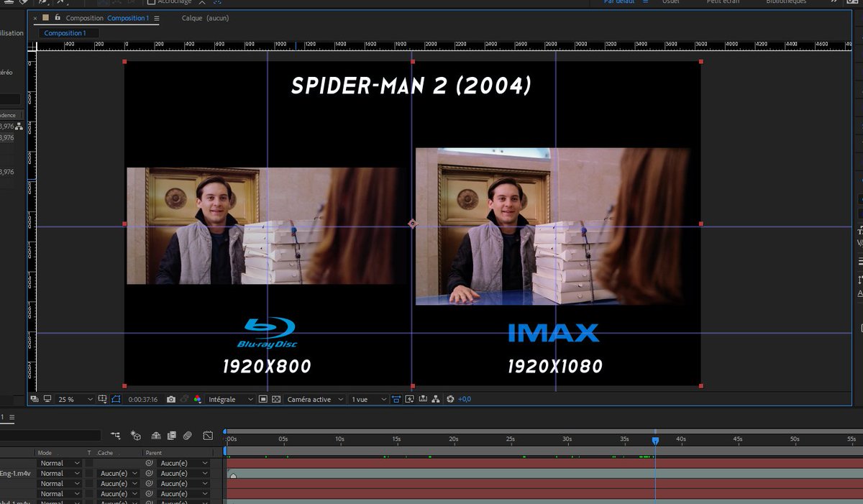Open the Graph Editor icon
This screenshot has height=504, width=863.
click(208, 435)
